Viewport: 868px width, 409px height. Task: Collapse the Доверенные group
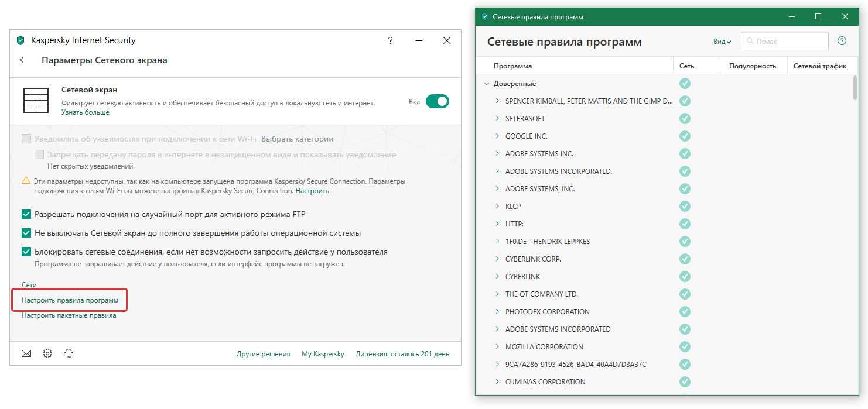coord(487,84)
